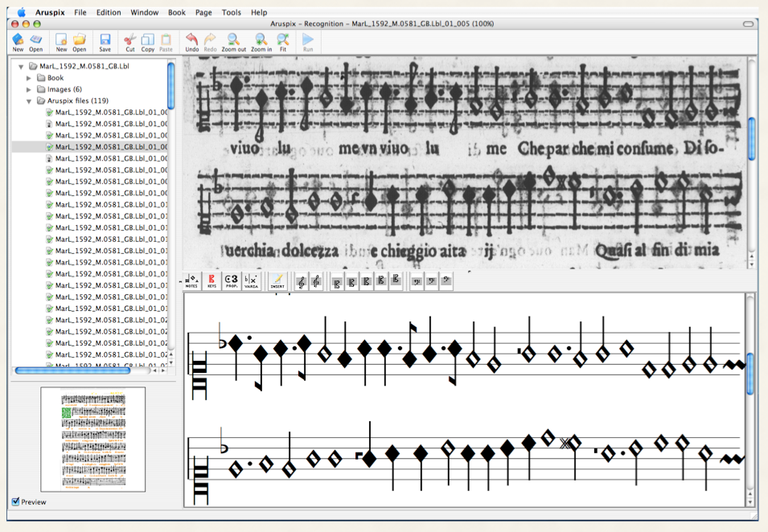Open the File menu
The width and height of the screenshot is (768, 532).
point(80,12)
